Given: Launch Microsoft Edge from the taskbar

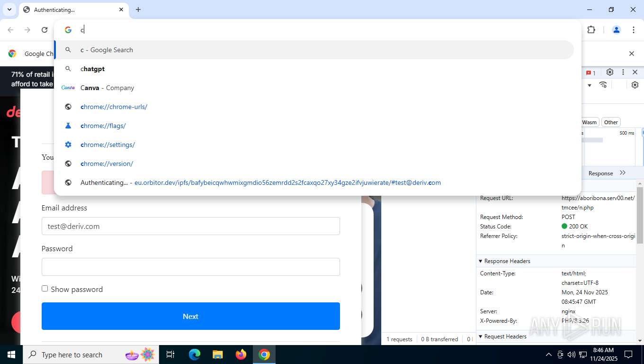Looking at the screenshot, I should [x=195, y=355].
